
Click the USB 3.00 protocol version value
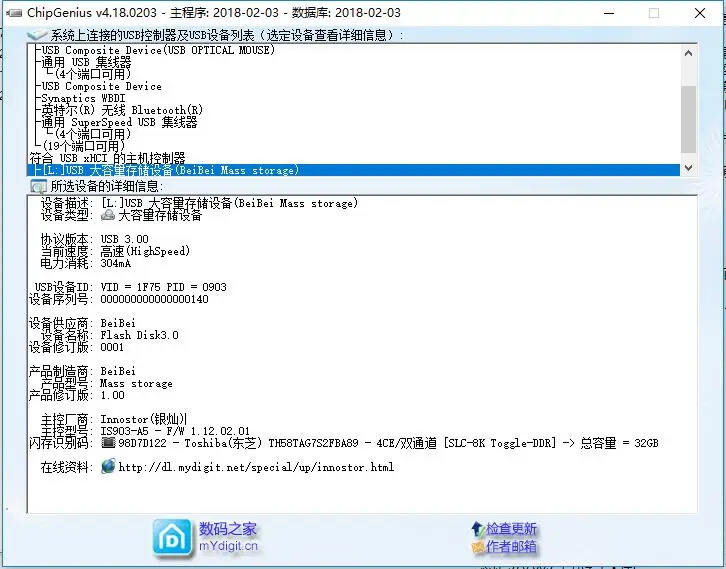(x=125, y=239)
